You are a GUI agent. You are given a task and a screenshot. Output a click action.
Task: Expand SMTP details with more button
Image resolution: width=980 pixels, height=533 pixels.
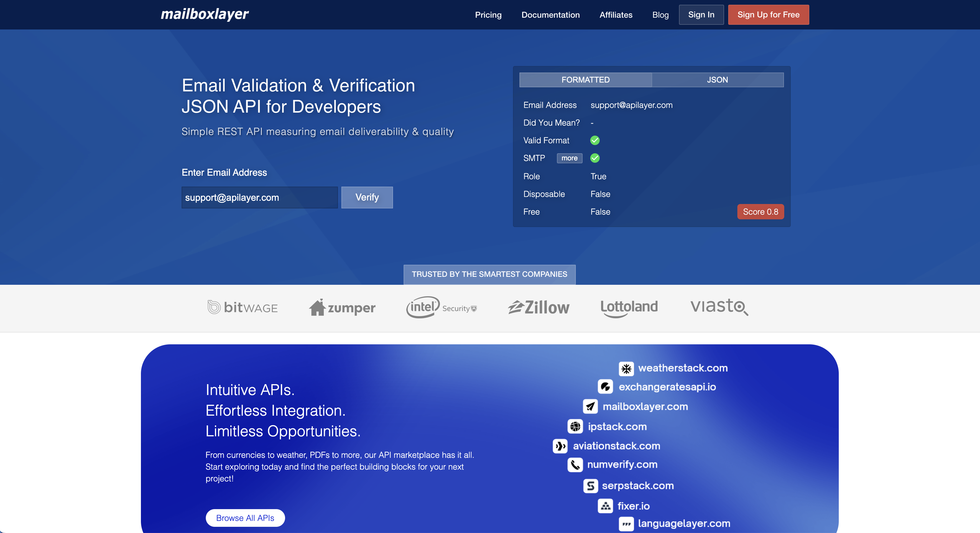570,158
